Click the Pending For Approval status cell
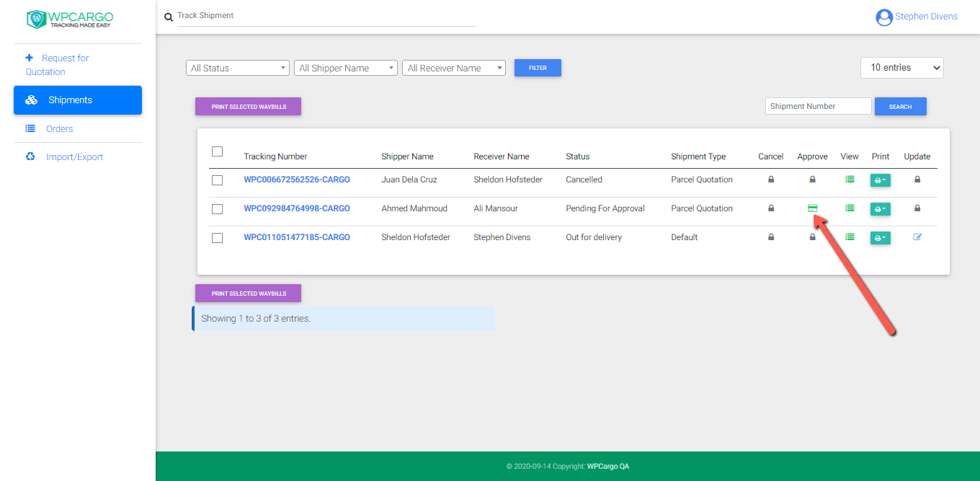Viewport: 980px width, 481px height. (605, 208)
